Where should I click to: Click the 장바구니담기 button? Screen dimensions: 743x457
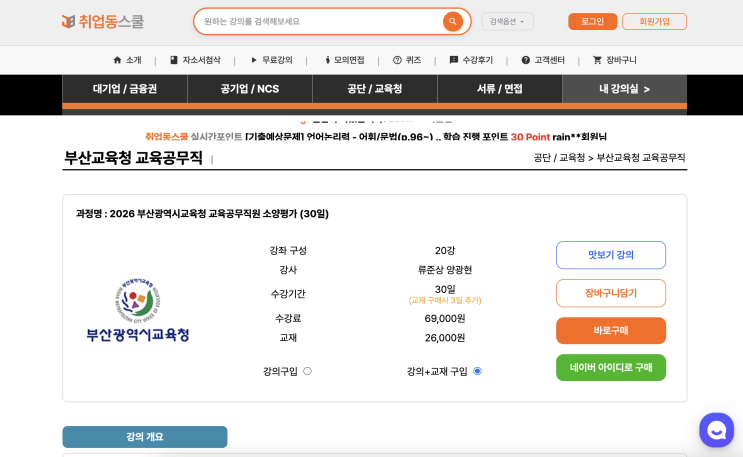coord(611,293)
